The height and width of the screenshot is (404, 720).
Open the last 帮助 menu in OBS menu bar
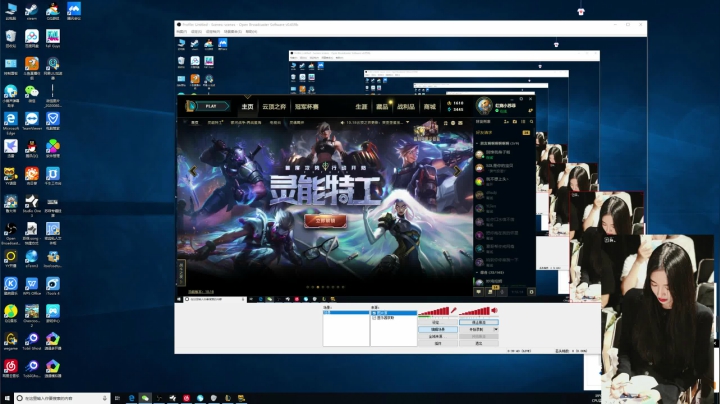[251, 32]
